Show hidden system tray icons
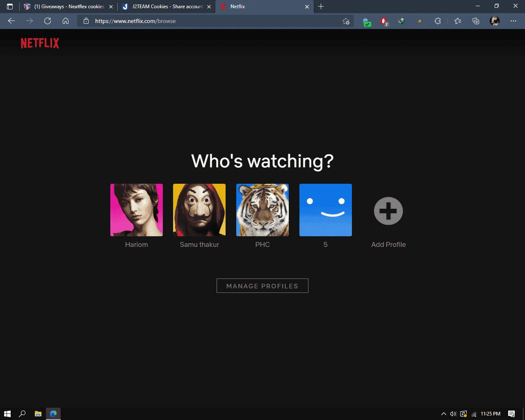 click(x=443, y=414)
